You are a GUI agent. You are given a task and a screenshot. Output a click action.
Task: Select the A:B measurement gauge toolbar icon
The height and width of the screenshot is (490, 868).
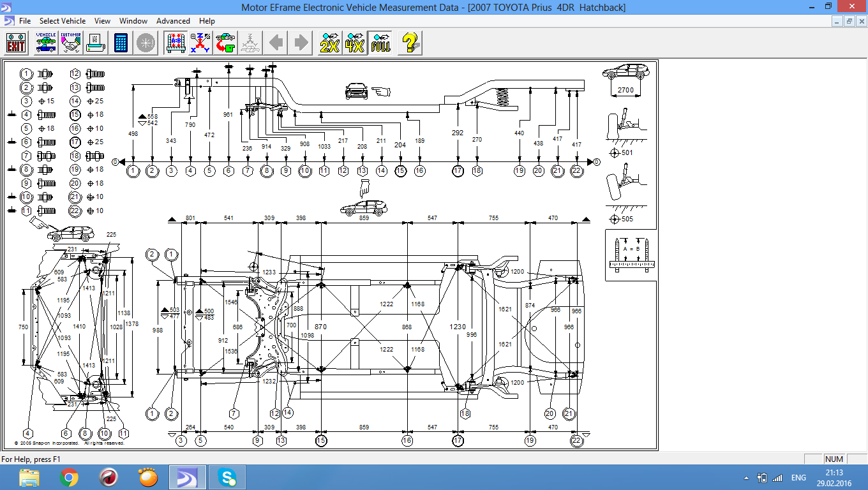pyautogui.click(x=176, y=43)
